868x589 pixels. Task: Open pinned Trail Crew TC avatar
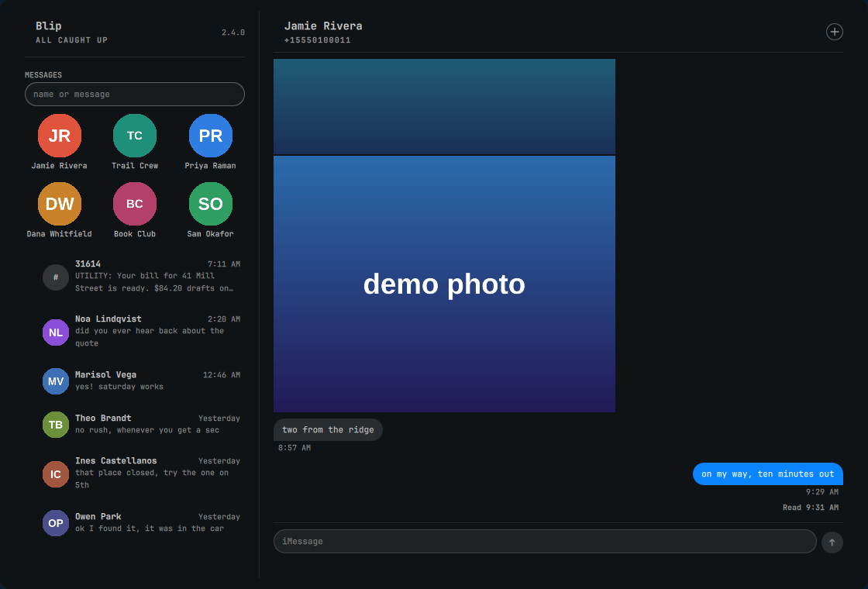(135, 136)
